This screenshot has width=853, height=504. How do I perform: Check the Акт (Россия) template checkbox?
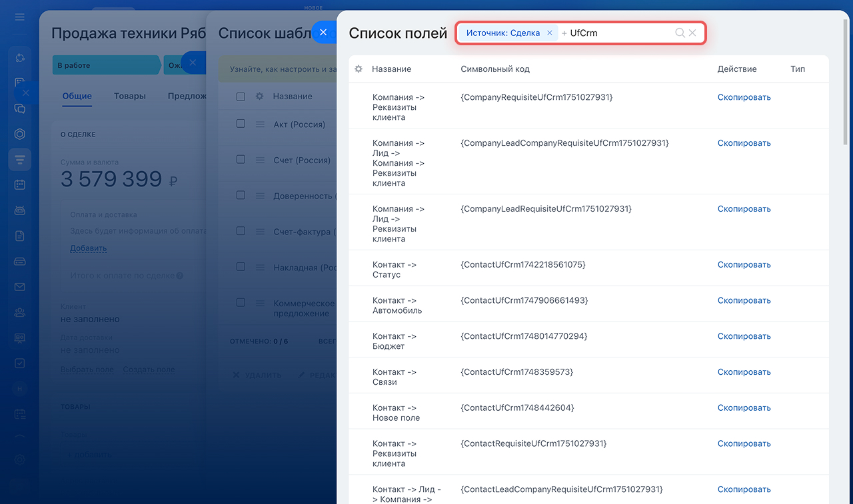click(241, 124)
